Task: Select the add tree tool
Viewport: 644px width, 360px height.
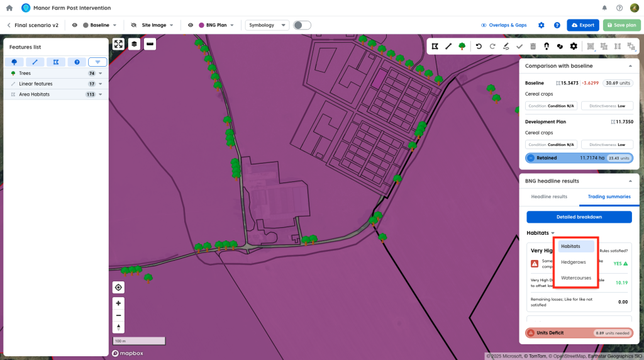Action: click(x=462, y=46)
